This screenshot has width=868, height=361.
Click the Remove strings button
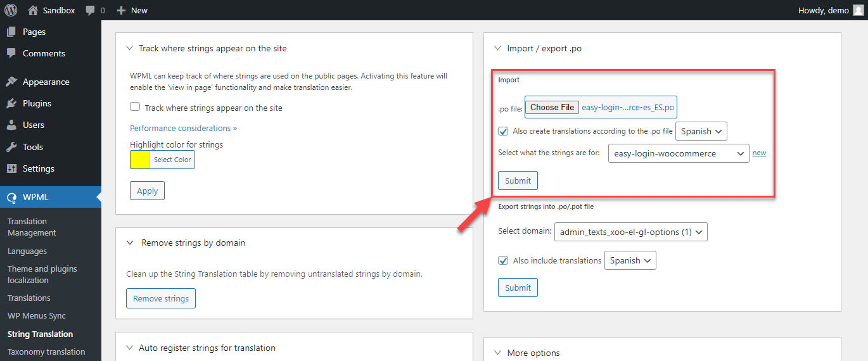[161, 298]
